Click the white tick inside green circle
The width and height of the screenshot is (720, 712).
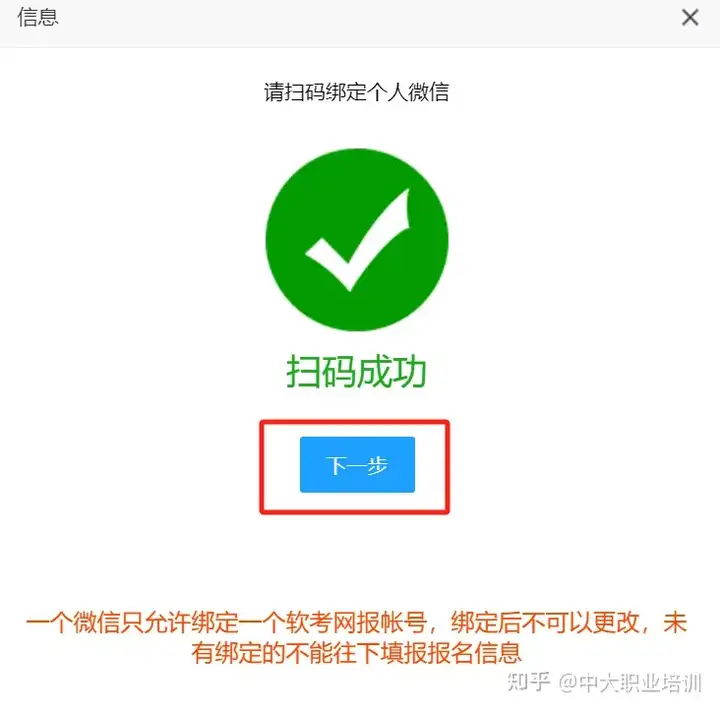tap(358, 240)
